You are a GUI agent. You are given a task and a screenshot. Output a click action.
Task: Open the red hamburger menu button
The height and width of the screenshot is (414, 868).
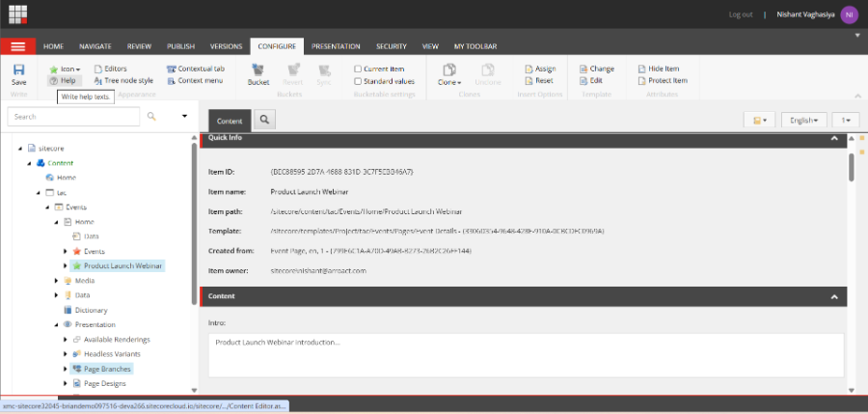(x=18, y=46)
